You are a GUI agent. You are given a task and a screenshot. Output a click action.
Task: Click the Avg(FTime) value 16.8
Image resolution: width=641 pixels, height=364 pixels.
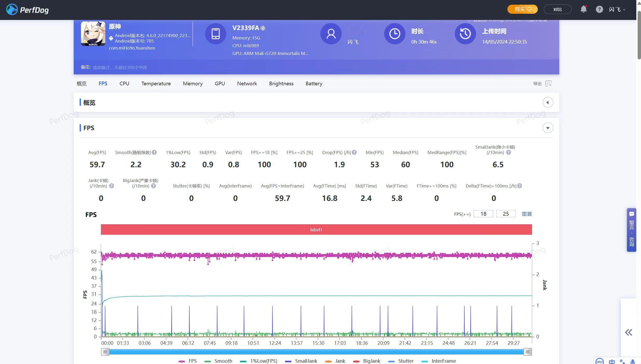tap(330, 198)
